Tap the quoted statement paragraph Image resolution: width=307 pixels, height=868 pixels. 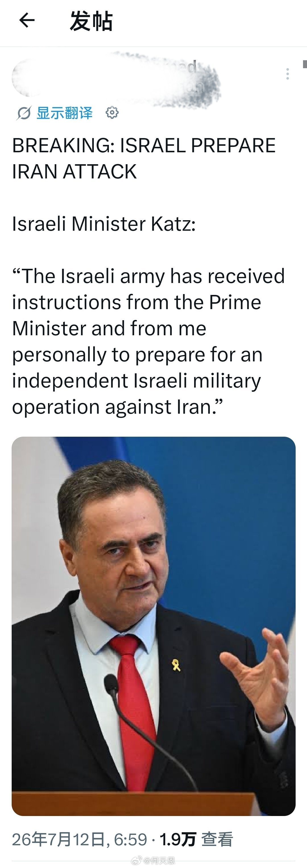pos(148,341)
